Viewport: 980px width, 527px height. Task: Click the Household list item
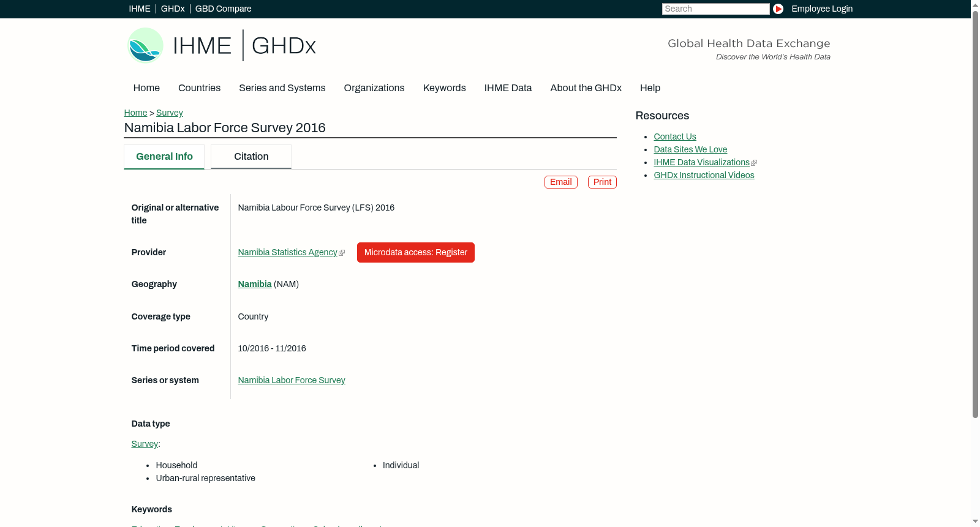click(x=176, y=465)
